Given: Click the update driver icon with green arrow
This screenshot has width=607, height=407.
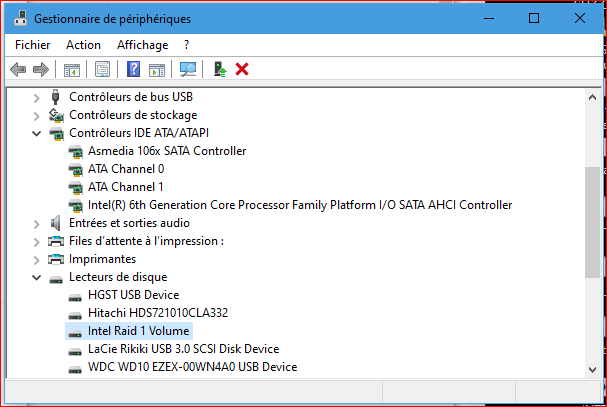Looking at the screenshot, I should pos(220,69).
